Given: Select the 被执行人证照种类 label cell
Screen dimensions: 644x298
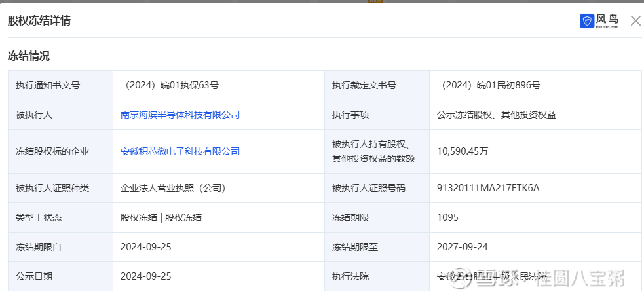Looking at the screenshot, I should point(60,188).
